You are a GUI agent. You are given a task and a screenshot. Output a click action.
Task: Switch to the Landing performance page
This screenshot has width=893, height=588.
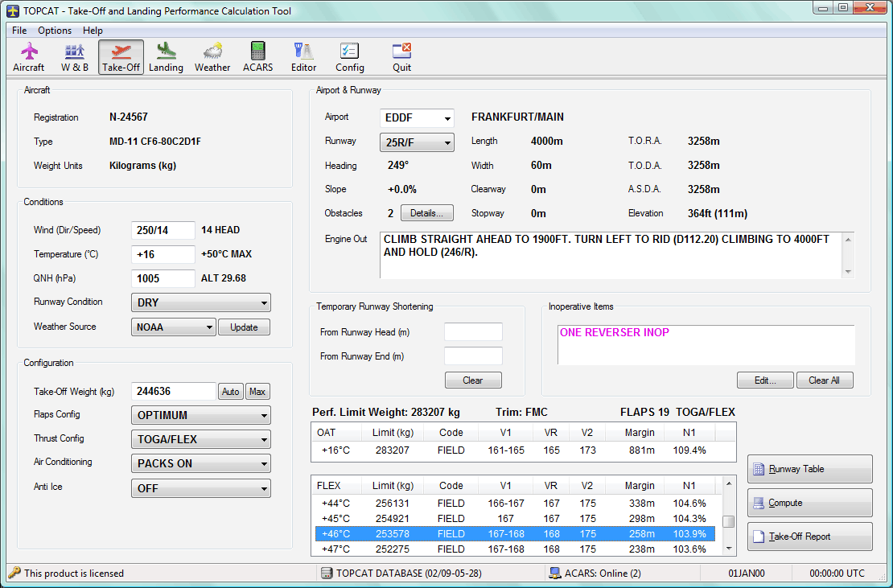[x=166, y=57]
